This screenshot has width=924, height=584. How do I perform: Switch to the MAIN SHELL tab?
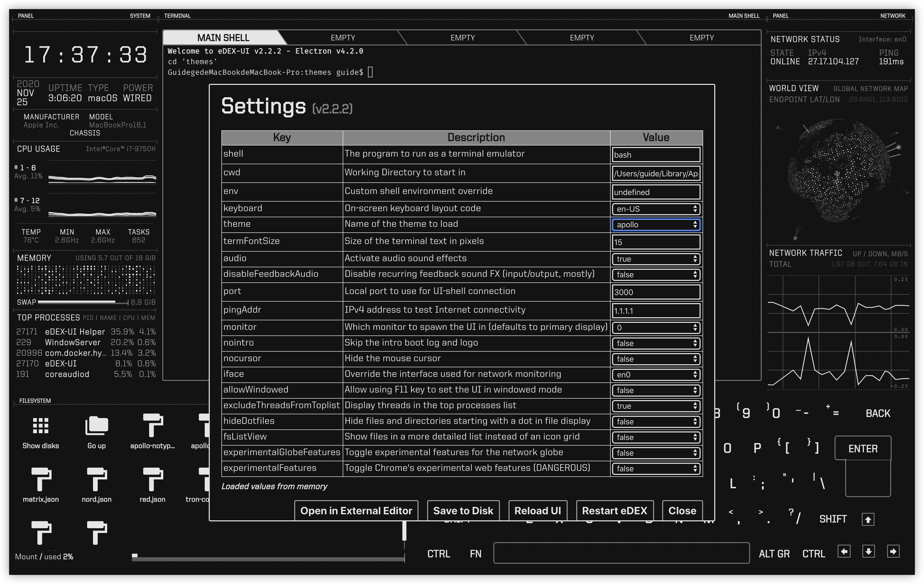click(223, 38)
